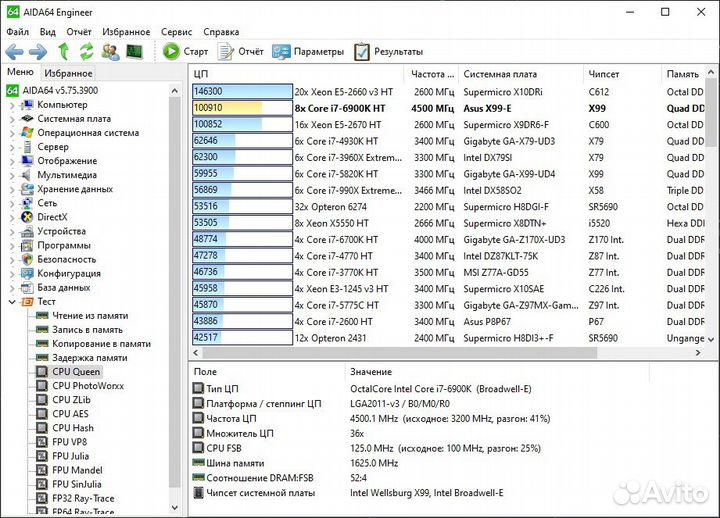Viewport: 720px width, 518px height.
Task: Expand the Мультимедиа tree node
Action: pyautogui.click(x=12, y=175)
